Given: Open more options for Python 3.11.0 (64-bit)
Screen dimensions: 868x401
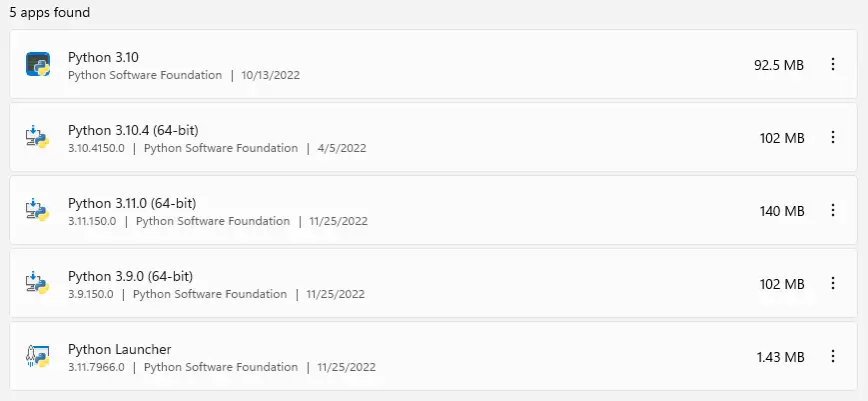Looking at the screenshot, I should click(x=833, y=210).
